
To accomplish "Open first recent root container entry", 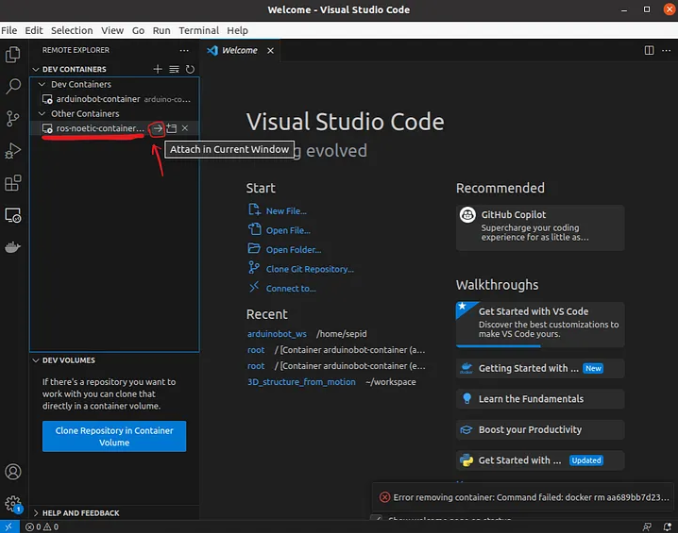I will 256,350.
